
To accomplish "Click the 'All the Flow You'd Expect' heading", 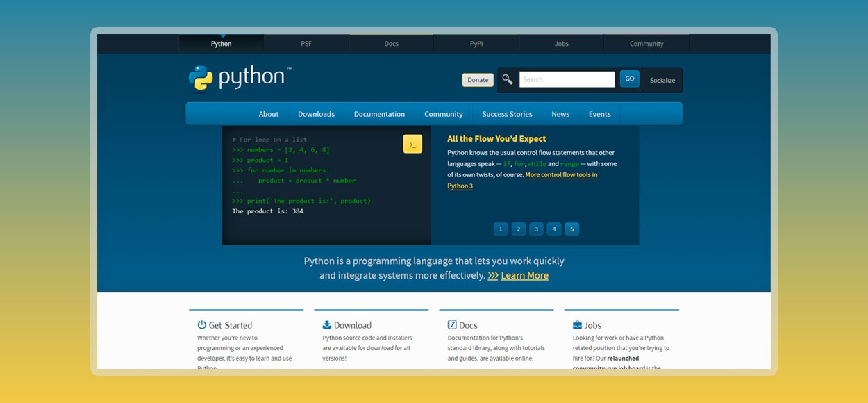I will (496, 139).
